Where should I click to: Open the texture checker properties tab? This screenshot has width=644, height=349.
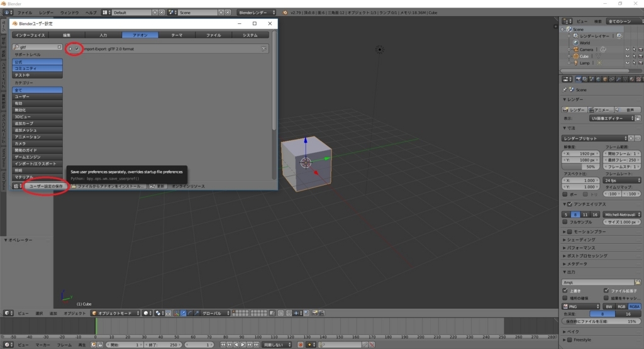pyautogui.click(x=639, y=79)
